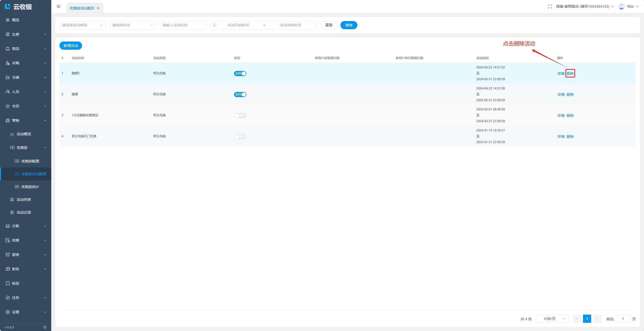This screenshot has width=644, height=331.
Task: Open the 请选择活动类型 dropdown
Action: click(x=82, y=25)
